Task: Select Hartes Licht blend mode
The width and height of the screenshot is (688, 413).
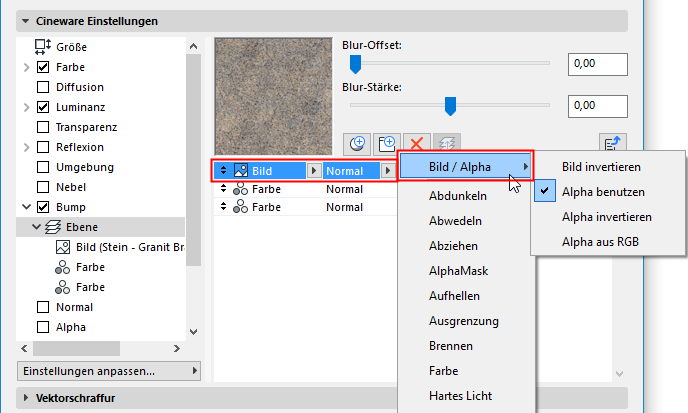Action: tap(460, 396)
